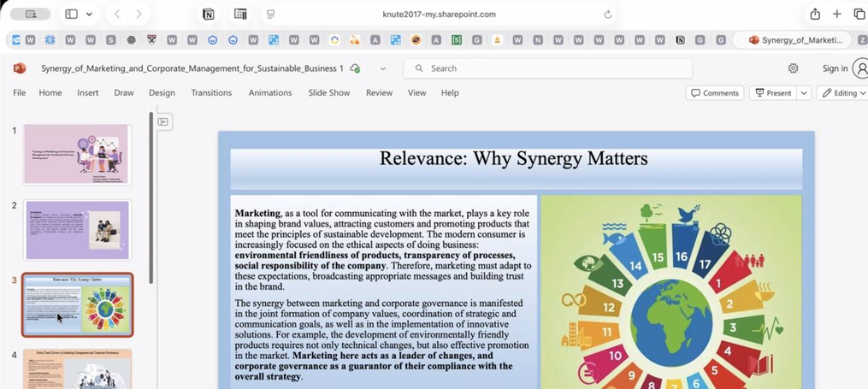
Task: Open the Transitions ribbon tab
Action: (211, 93)
